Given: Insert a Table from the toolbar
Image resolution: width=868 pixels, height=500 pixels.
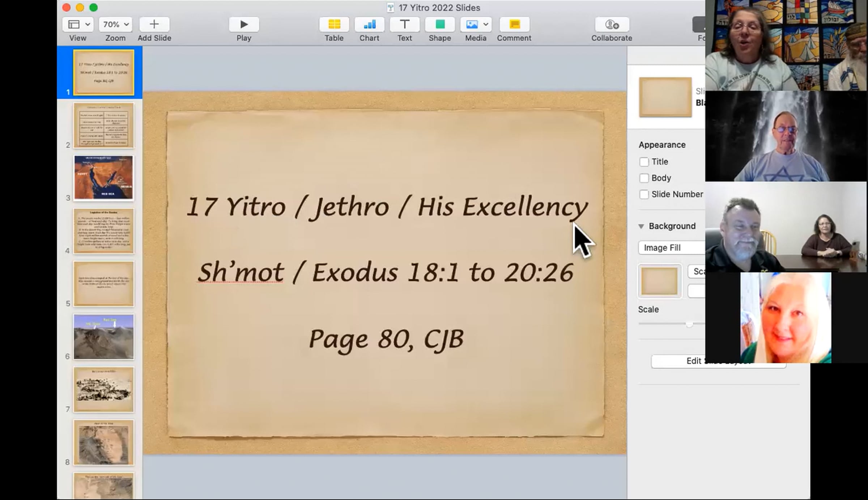Looking at the screenshot, I should coord(334,24).
